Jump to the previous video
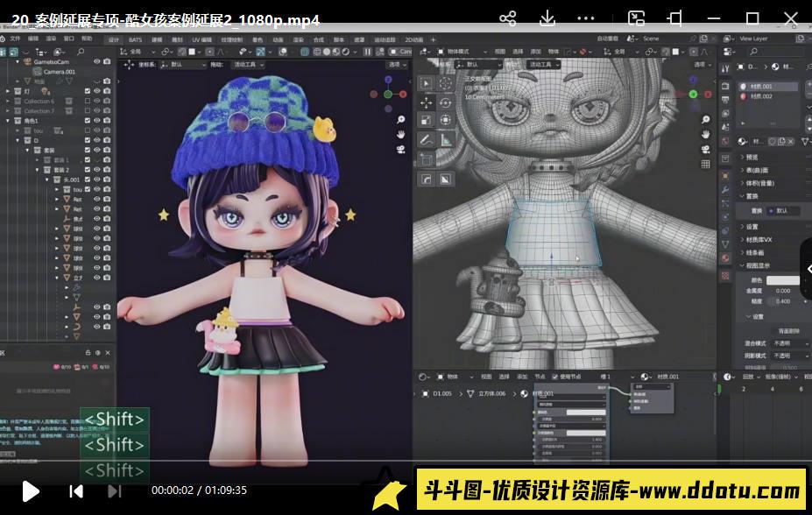This screenshot has width=812, height=515. coord(76,490)
